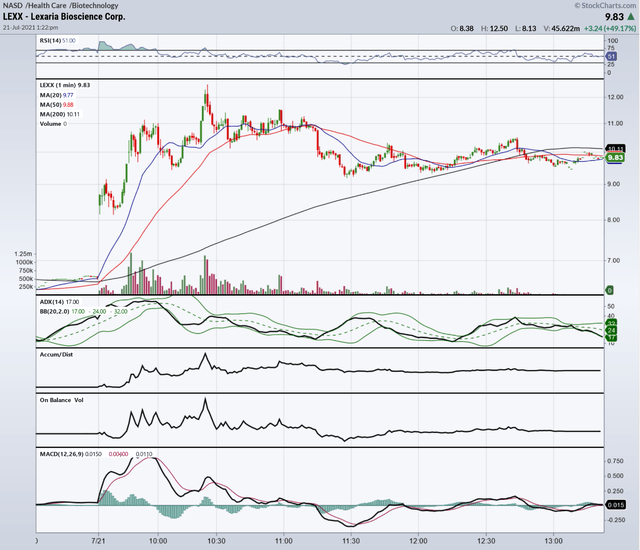Click the 250k volume axis label

coord(26,287)
